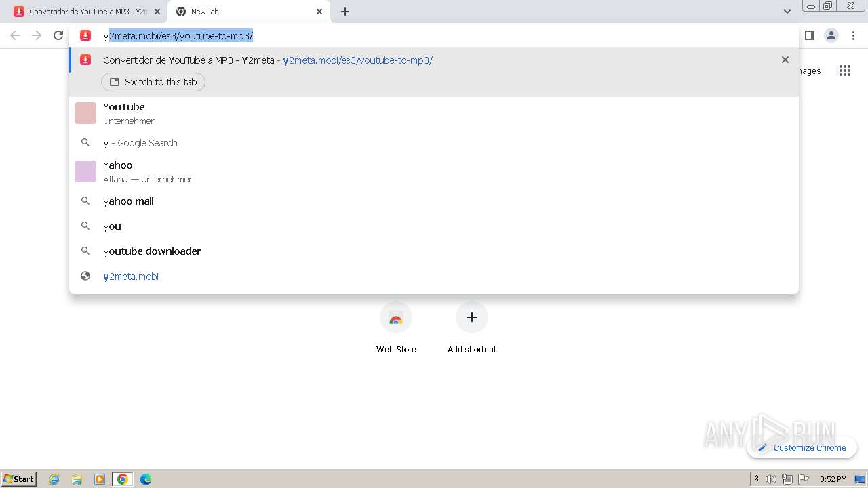Click the search icon beside yahoo mail
This screenshot has width=868, height=488.
85,201
